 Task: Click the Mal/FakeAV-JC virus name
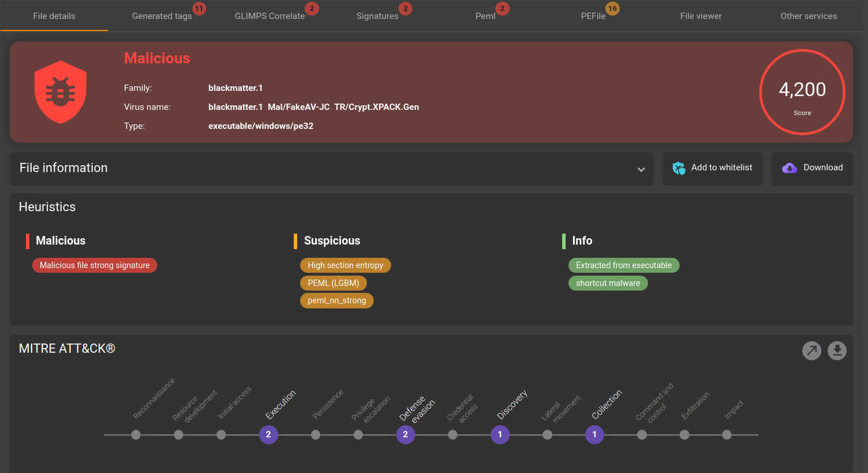299,107
